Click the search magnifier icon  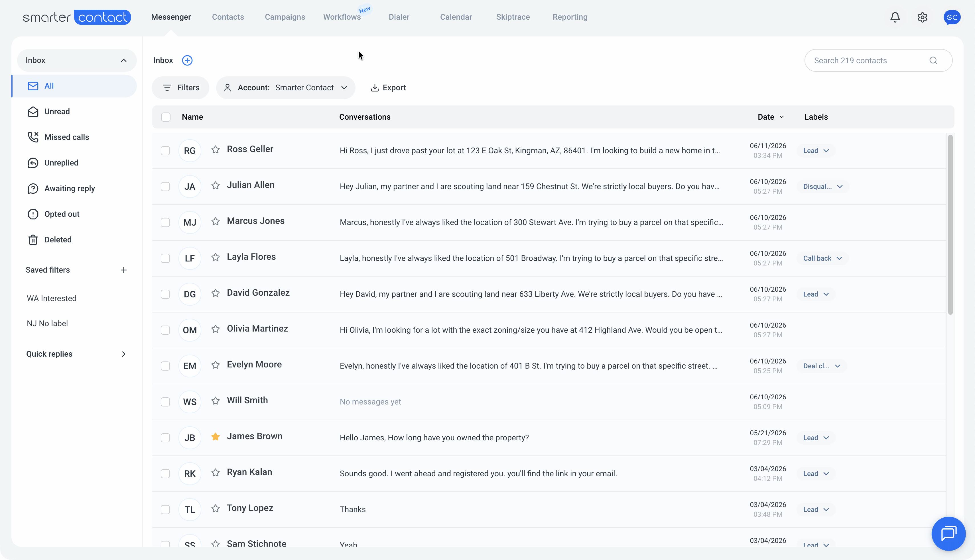[933, 60]
